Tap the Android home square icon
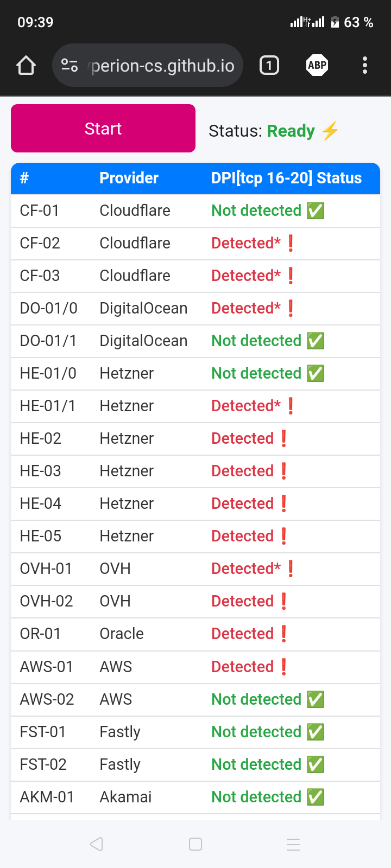 click(195, 844)
